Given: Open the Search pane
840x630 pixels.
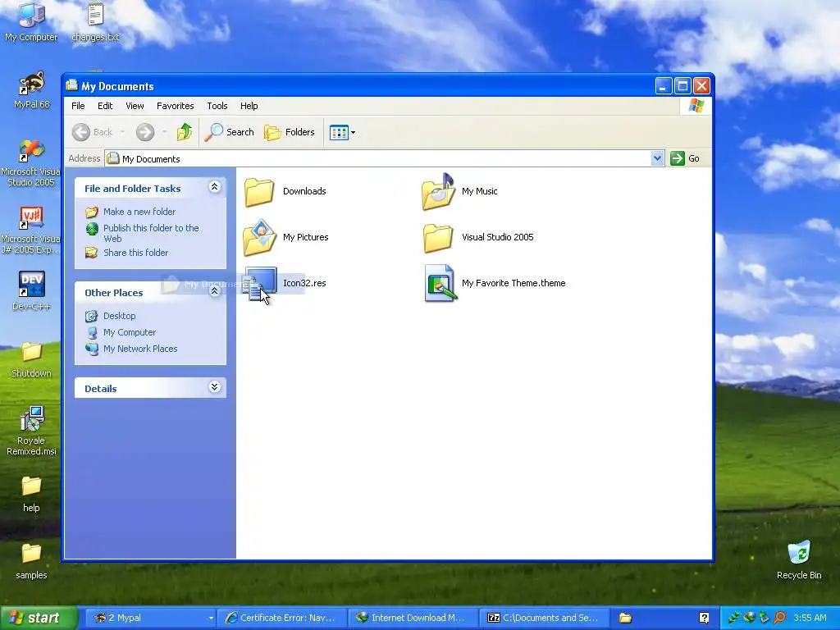Looking at the screenshot, I should 230,132.
